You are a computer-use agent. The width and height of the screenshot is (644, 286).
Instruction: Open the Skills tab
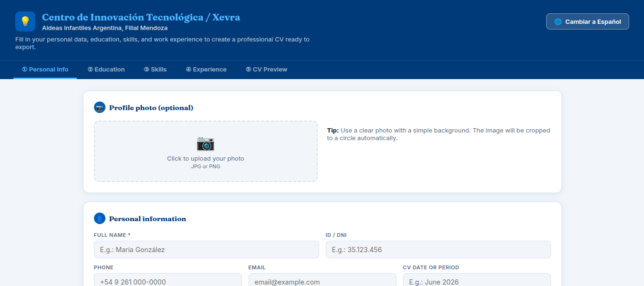[x=156, y=69]
